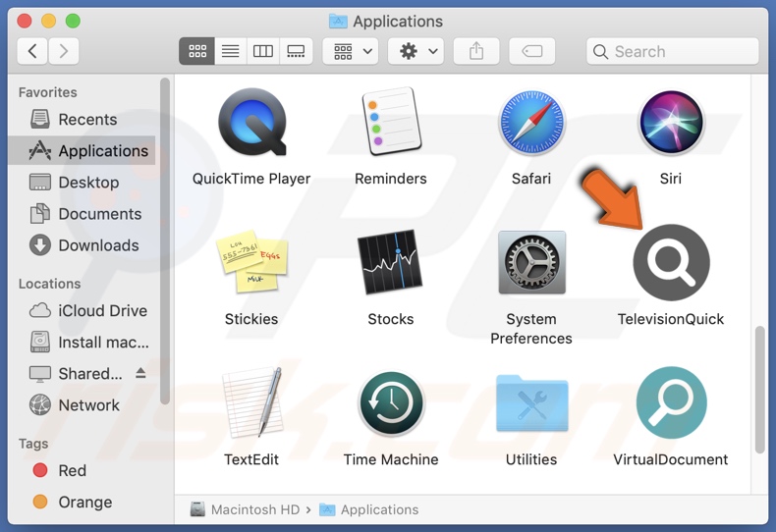Open the Siri app icon
776x532 pixels.
pyautogui.click(x=671, y=122)
